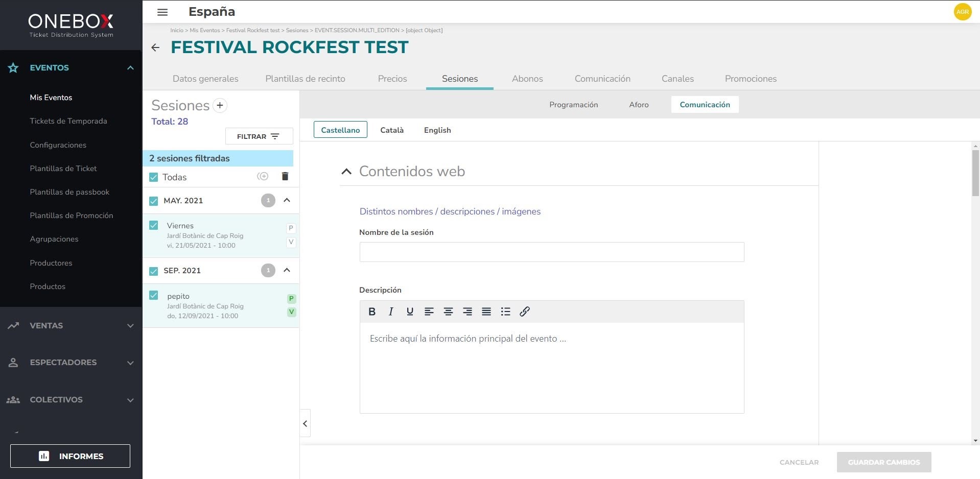
Task: Click the Colectivos group icon
Action: (13, 400)
